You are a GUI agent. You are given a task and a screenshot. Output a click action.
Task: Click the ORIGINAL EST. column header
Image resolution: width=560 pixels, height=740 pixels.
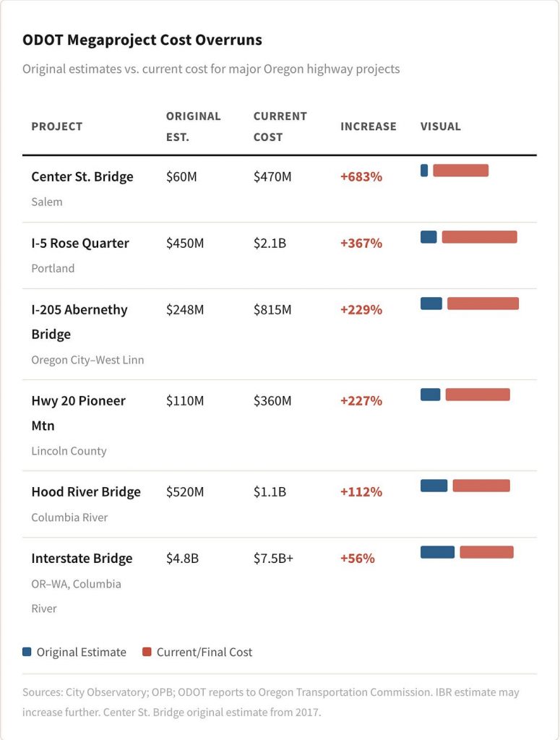tap(193, 126)
